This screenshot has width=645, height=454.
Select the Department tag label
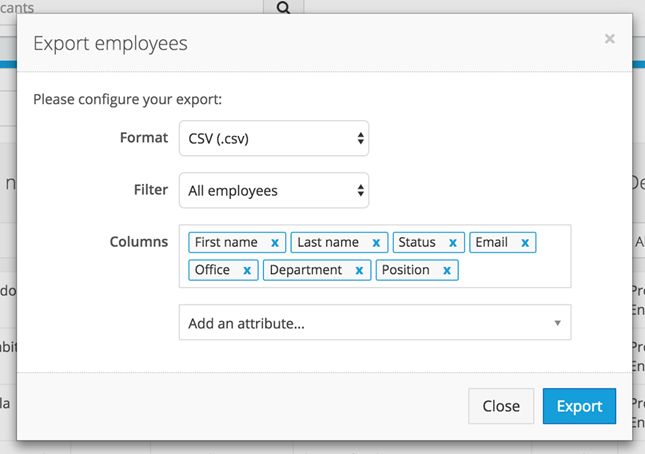[305, 271]
